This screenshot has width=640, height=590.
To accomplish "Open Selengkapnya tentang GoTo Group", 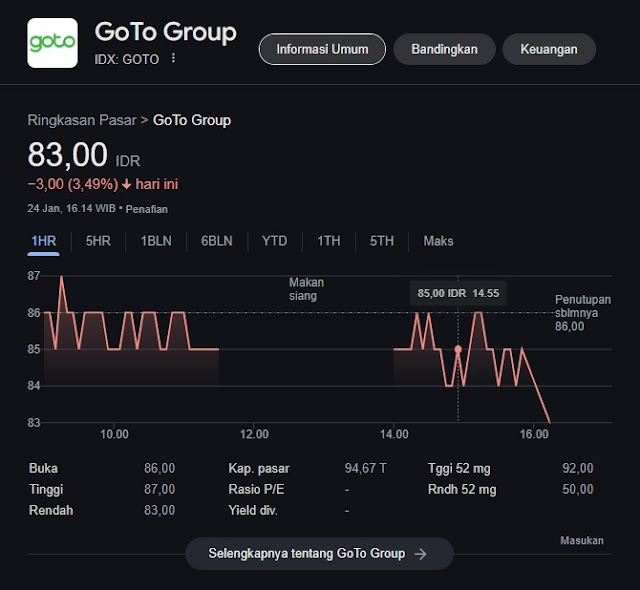I will pyautogui.click(x=319, y=554).
